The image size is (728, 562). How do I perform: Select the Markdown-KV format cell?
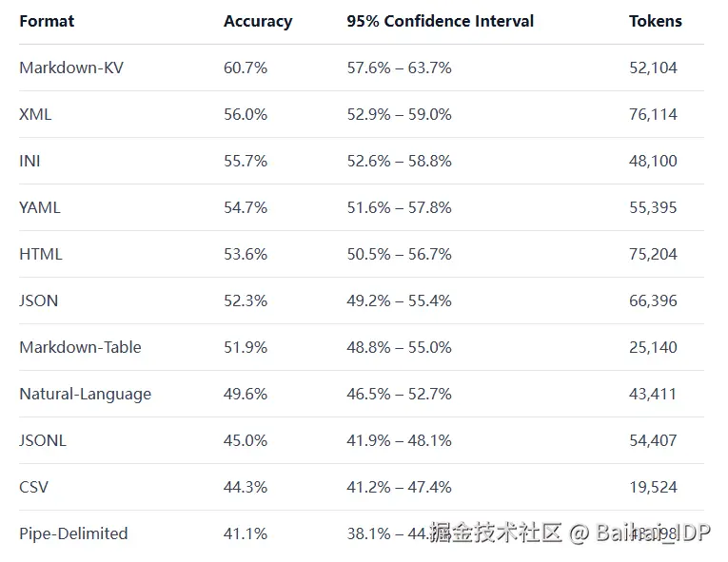point(71,68)
